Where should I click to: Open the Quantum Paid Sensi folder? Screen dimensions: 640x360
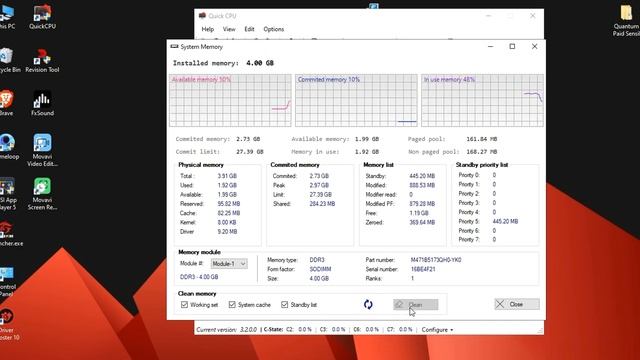click(627, 20)
